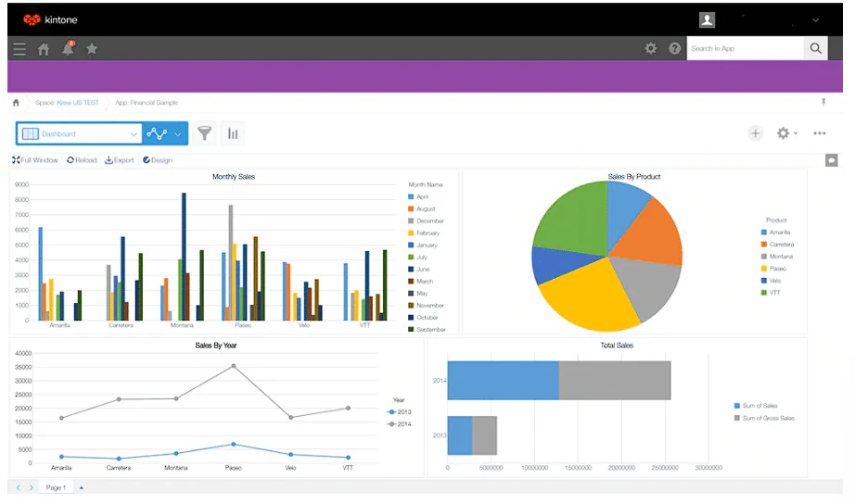855x504 pixels.
Task: Add a record with plus icon
Action: [x=755, y=132]
